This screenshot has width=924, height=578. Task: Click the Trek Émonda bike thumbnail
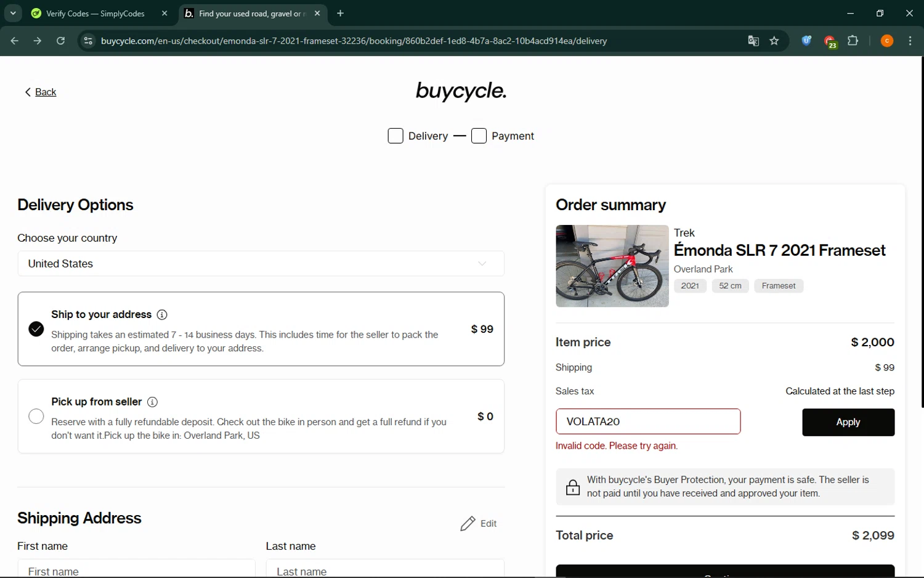point(612,266)
